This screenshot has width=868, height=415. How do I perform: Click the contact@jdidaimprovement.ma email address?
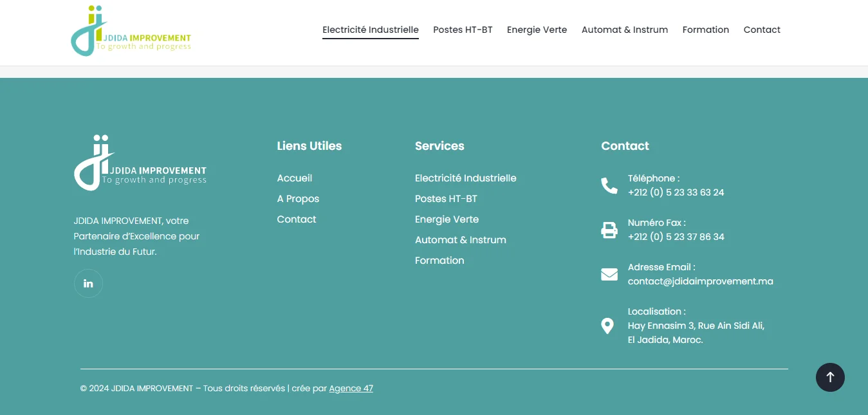pyautogui.click(x=700, y=281)
